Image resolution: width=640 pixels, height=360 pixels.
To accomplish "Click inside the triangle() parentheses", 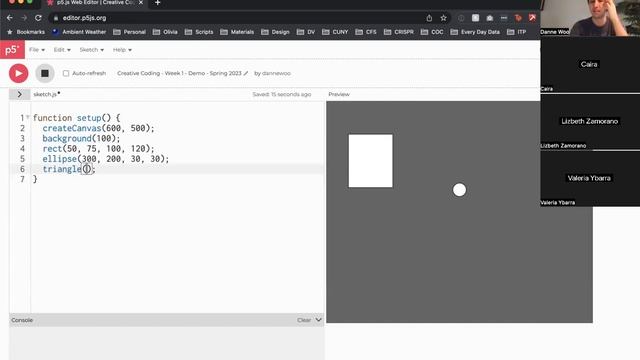I will pos(87,169).
